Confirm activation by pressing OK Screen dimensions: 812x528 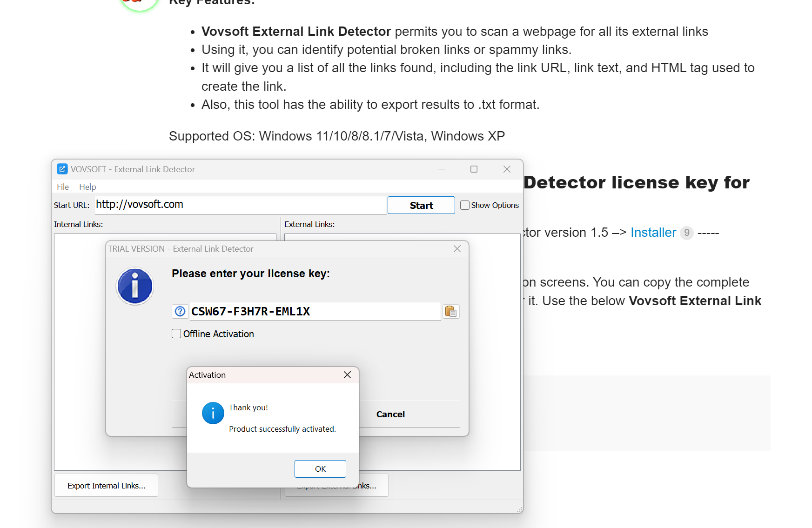tap(320, 468)
